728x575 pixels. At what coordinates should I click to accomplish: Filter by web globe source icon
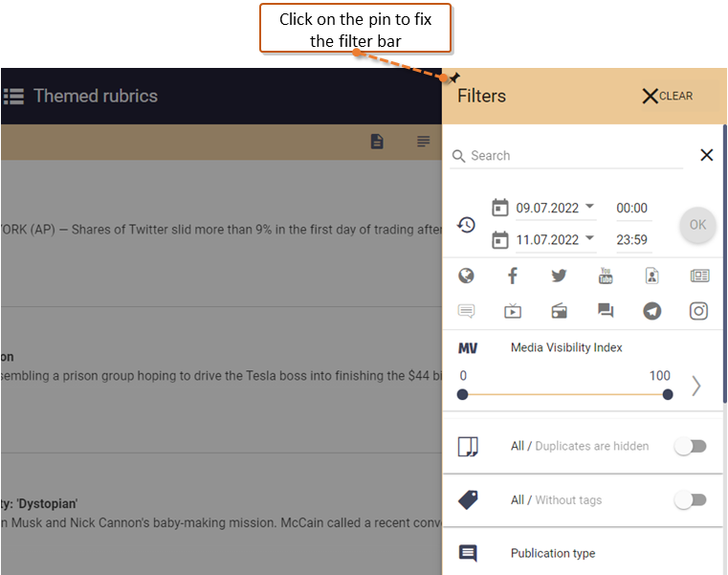466,276
